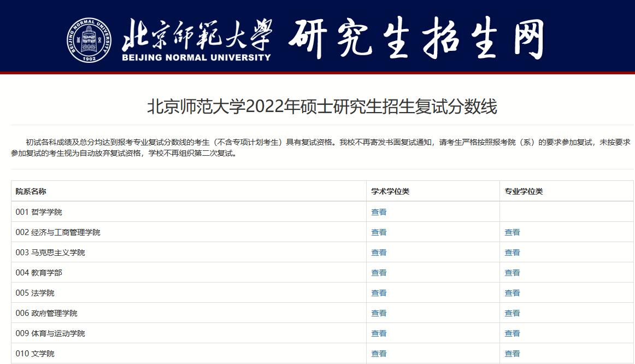Viewport: 635px width, 364px height.
Task: Open 专业学位类 查看 for 006 政府管理学院
Action: coord(513,313)
